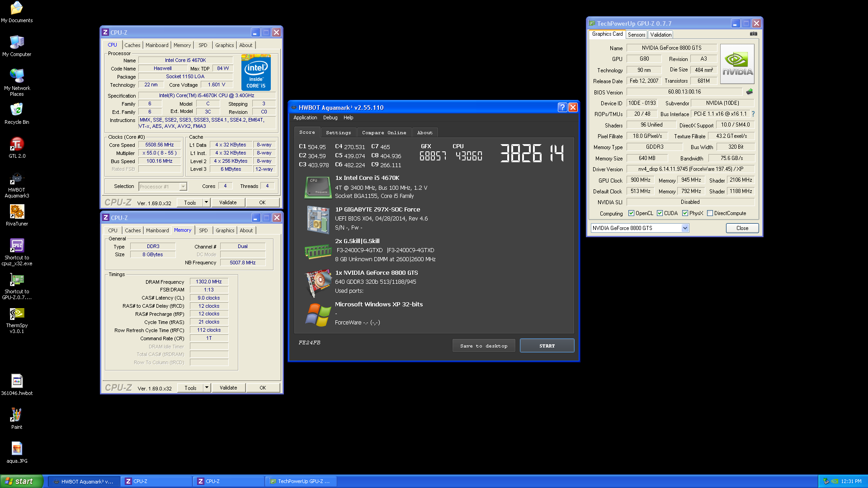Open Tools dropdown arrow in top CPU-Z
This screenshot has height=488, width=868.
tap(206, 202)
